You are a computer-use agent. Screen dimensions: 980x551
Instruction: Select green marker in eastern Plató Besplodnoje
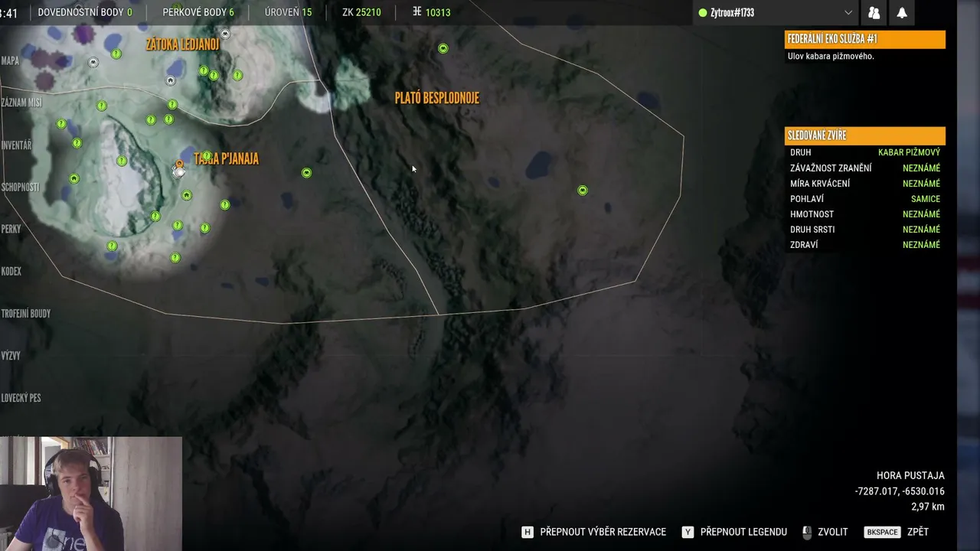click(x=583, y=190)
